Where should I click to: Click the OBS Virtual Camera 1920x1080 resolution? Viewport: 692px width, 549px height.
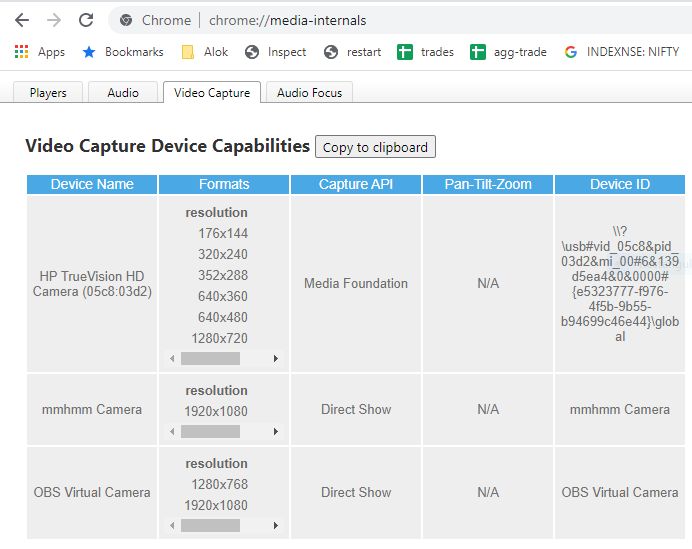pos(216,505)
